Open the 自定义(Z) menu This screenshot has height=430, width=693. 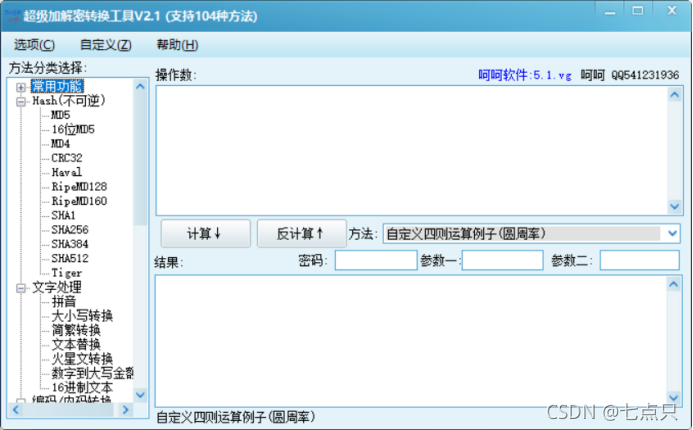(106, 45)
